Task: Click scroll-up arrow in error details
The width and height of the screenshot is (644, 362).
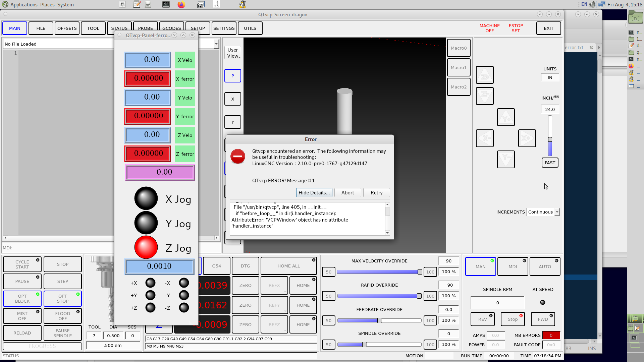Action: point(387,204)
